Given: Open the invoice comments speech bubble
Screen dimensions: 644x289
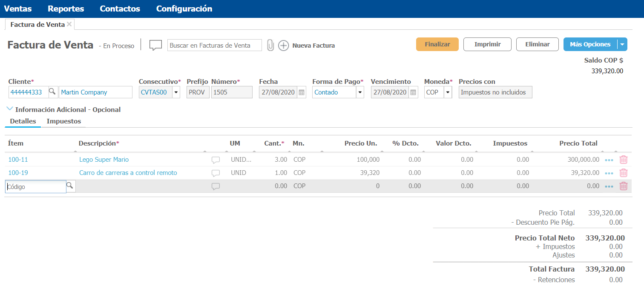Looking at the screenshot, I should point(155,45).
